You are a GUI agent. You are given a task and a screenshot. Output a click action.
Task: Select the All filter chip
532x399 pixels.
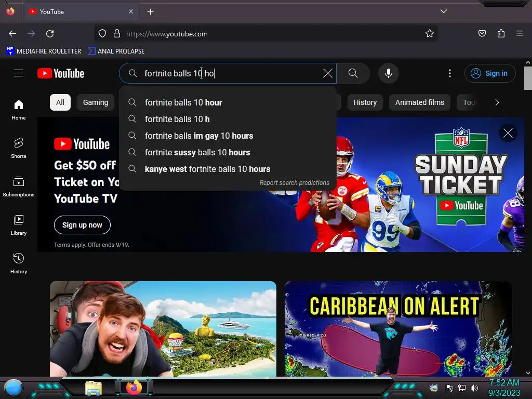click(60, 102)
